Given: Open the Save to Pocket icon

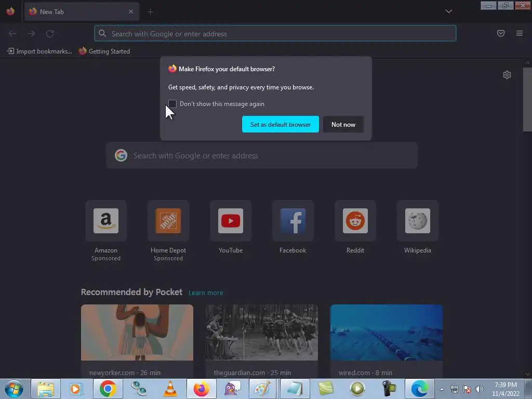Looking at the screenshot, I should [x=501, y=33].
